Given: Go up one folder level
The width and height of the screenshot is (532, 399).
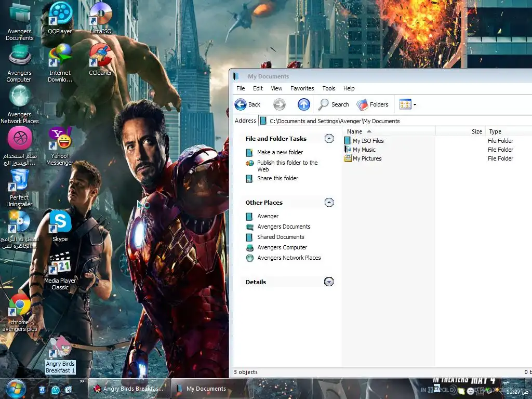Looking at the screenshot, I should pyautogui.click(x=303, y=104).
